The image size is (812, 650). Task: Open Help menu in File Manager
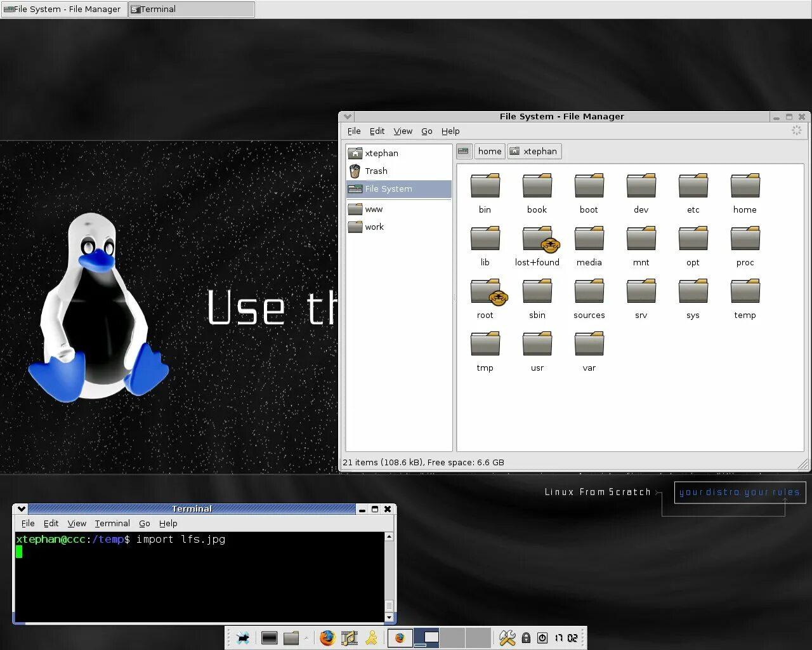click(x=450, y=131)
